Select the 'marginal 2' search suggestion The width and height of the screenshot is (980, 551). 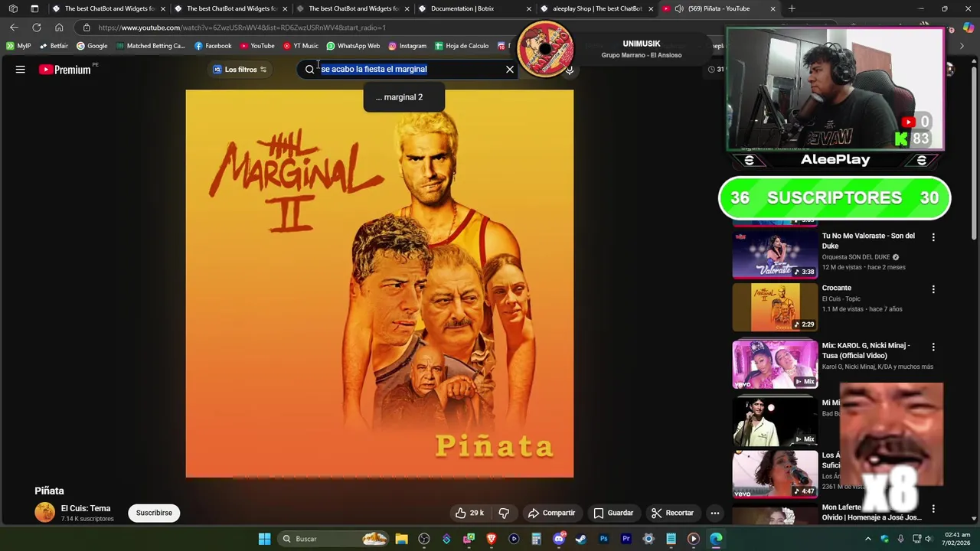(403, 97)
